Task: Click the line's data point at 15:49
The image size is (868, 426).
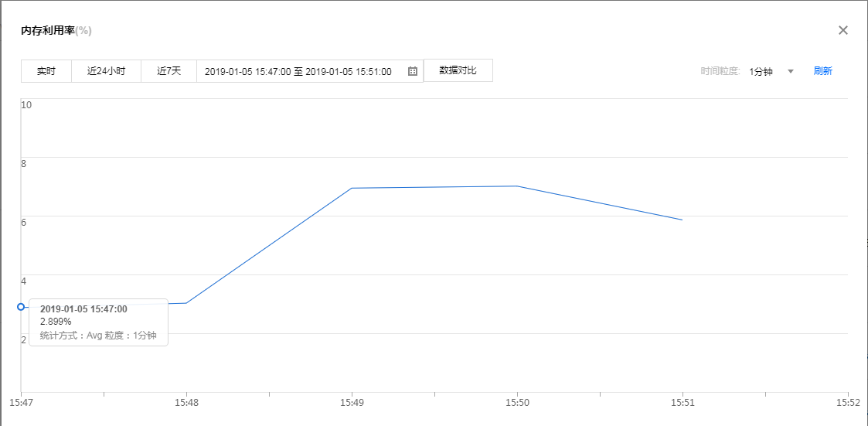Action: point(352,188)
